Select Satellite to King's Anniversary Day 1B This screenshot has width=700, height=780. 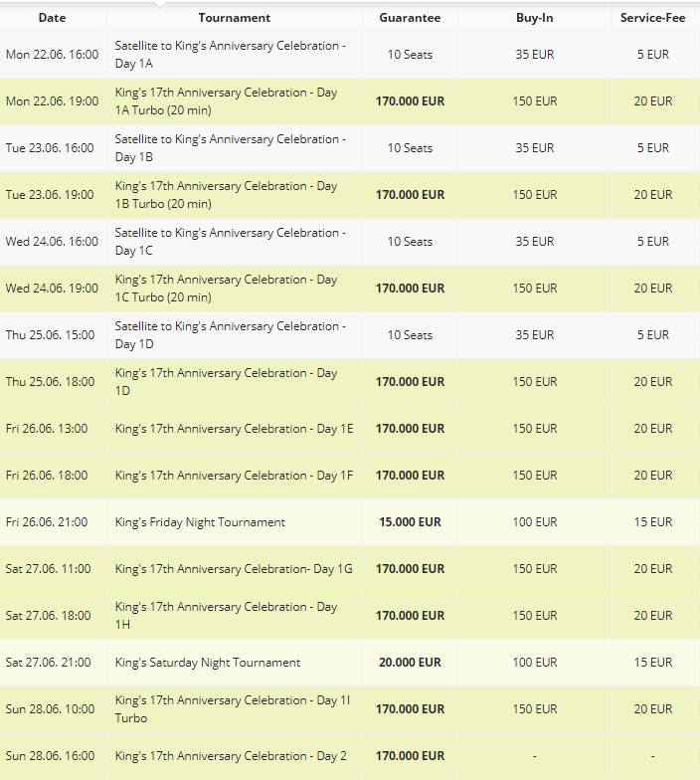(x=231, y=147)
